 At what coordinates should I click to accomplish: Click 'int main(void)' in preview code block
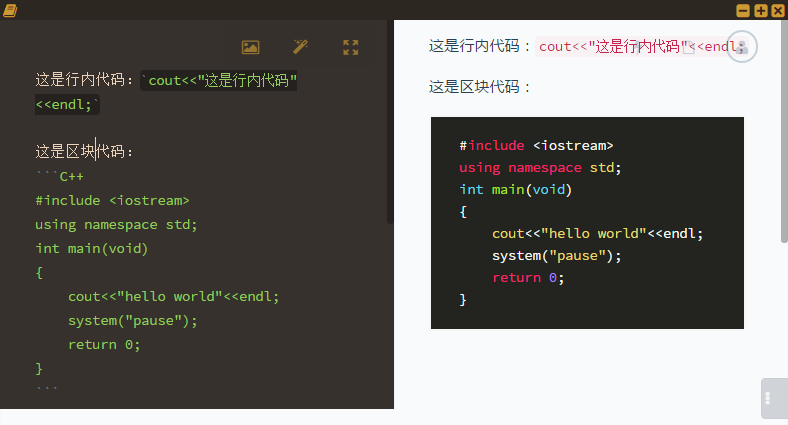point(516,190)
